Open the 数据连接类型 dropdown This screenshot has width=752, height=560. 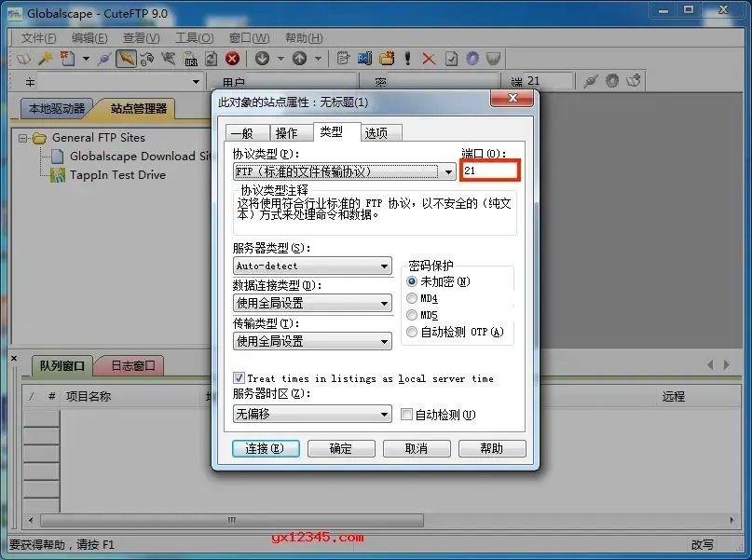coord(312,303)
